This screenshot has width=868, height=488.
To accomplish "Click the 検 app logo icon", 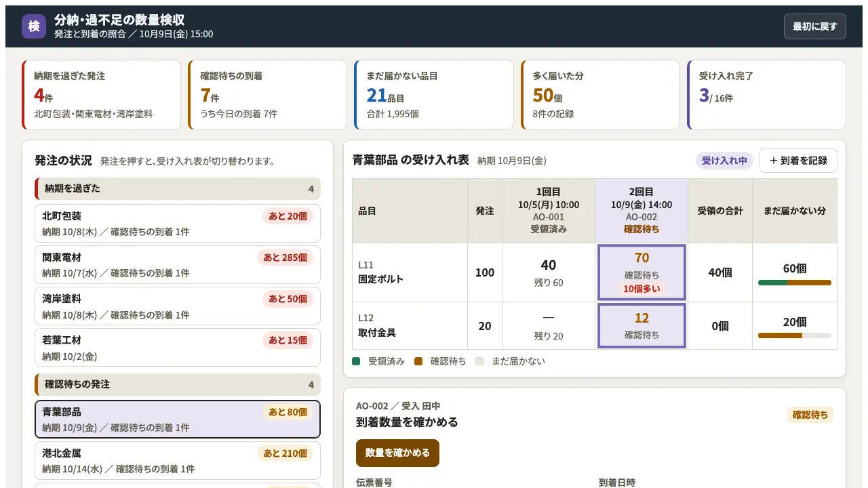I will coord(34,26).
